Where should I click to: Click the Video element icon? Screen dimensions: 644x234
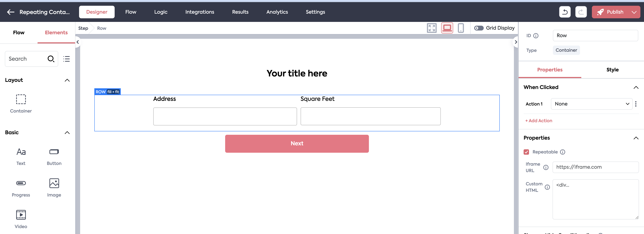(x=21, y=215)
